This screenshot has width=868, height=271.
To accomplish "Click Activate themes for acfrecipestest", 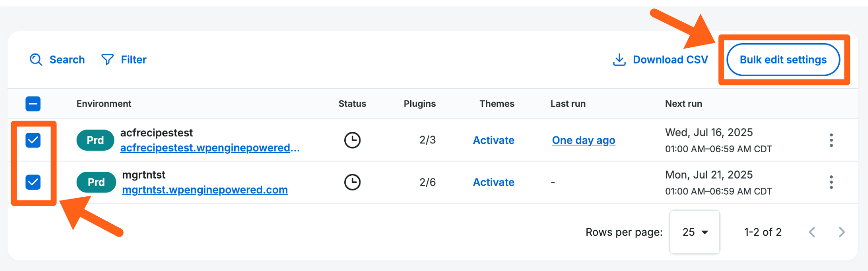I will click(493, 140).
